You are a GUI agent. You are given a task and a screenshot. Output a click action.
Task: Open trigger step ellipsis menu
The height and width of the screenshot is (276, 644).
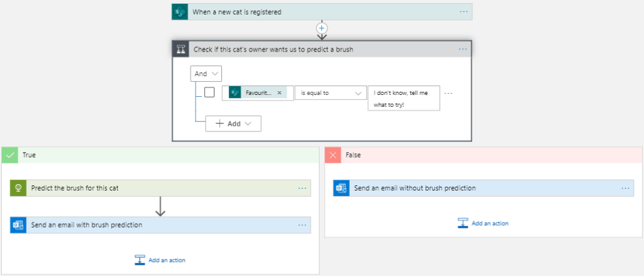pyautogui.click(x=464, y=12)
